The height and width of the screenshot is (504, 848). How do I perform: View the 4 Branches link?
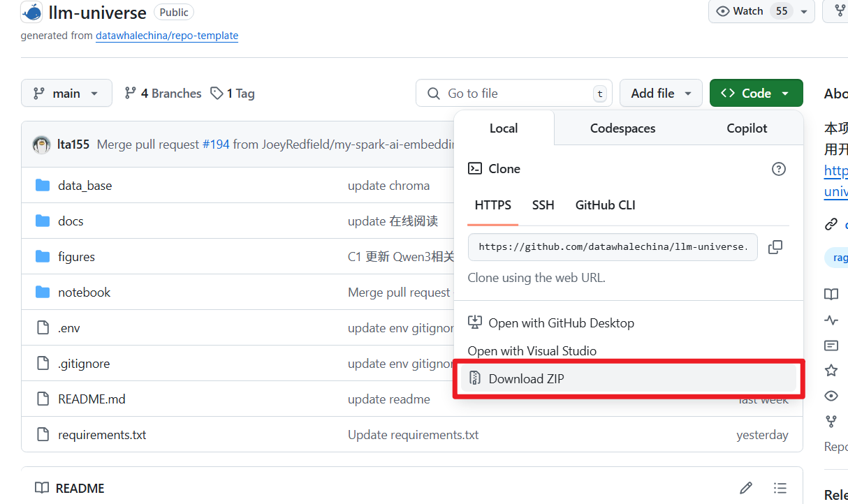pos(163,93)
